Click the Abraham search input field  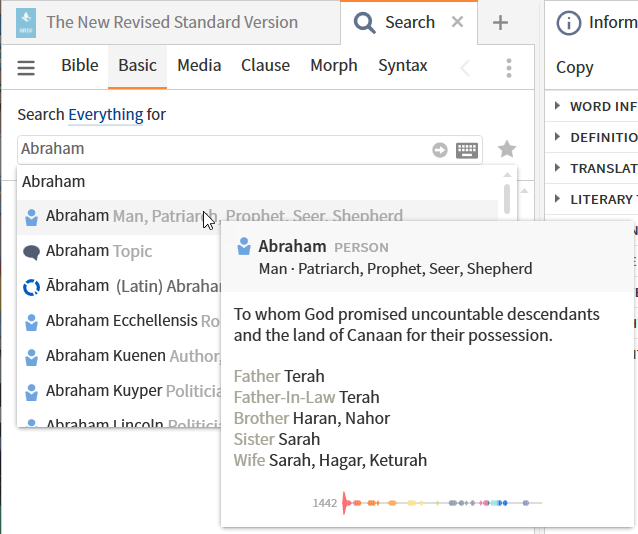point(220,149)
